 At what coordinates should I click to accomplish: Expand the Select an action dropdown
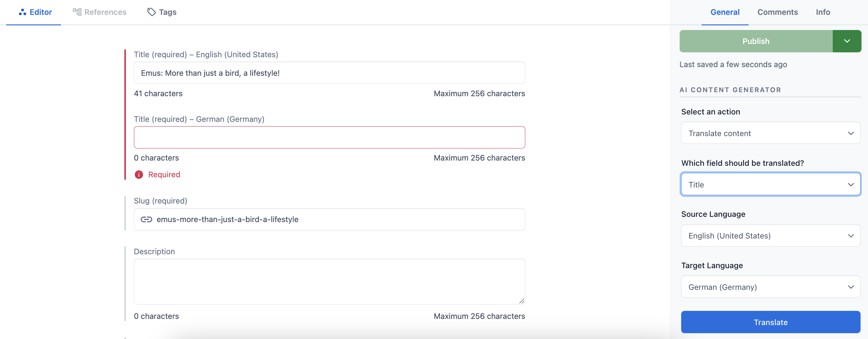(x=770, y=133)
